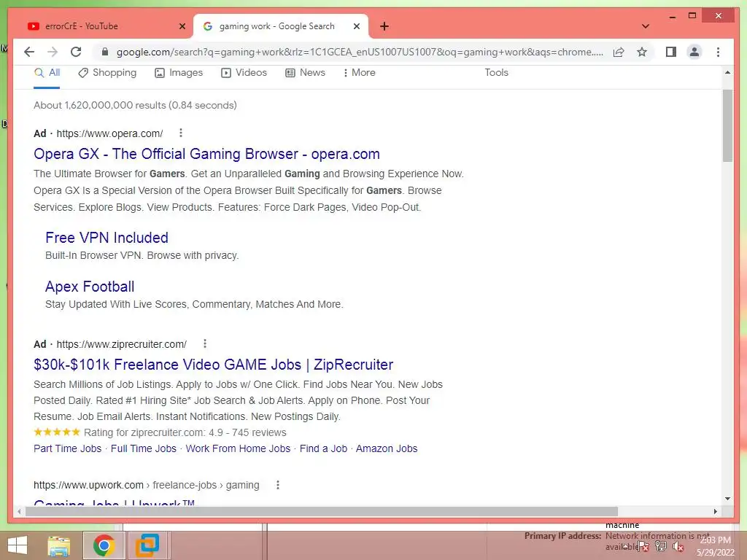Open the Full Time Jobs link

click(144, 448)
